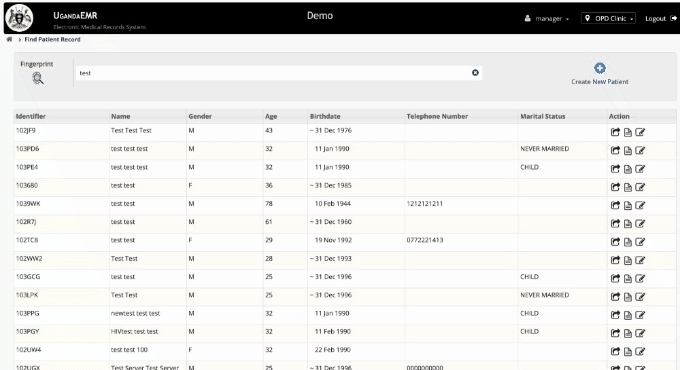Click edit pencil icon for patient 102TC8
Viewport: 680px width, 370px height.
[x=640, y=242]
